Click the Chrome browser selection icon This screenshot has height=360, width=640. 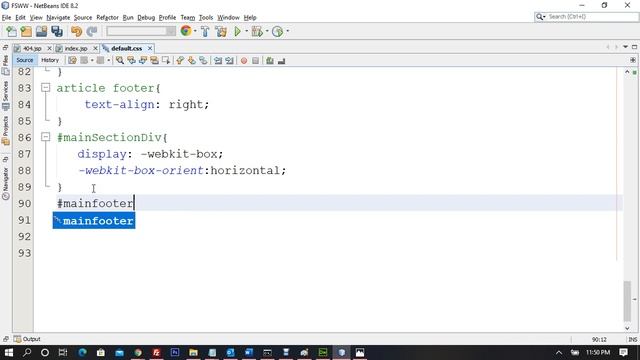pos(186,31)
